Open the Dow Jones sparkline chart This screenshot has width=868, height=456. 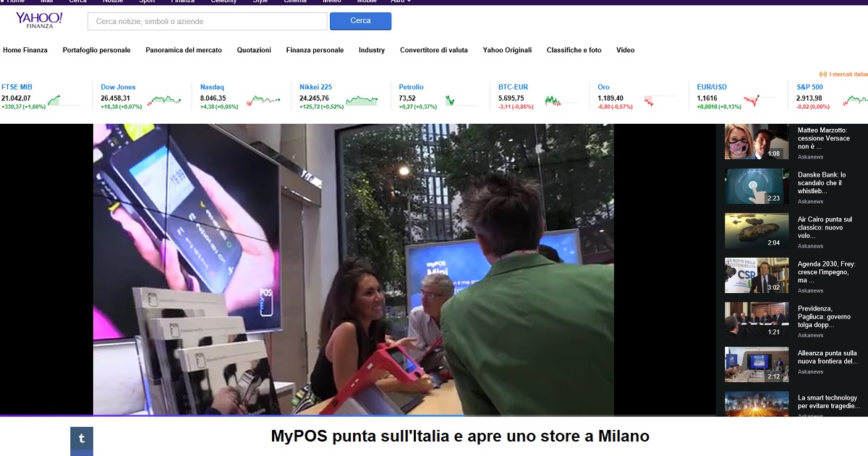click(164, 101)
